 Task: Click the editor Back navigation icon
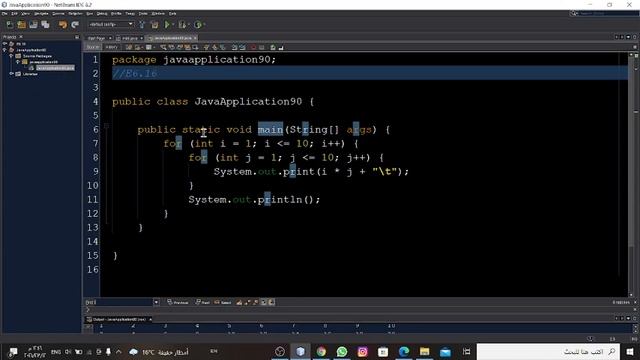137,48
